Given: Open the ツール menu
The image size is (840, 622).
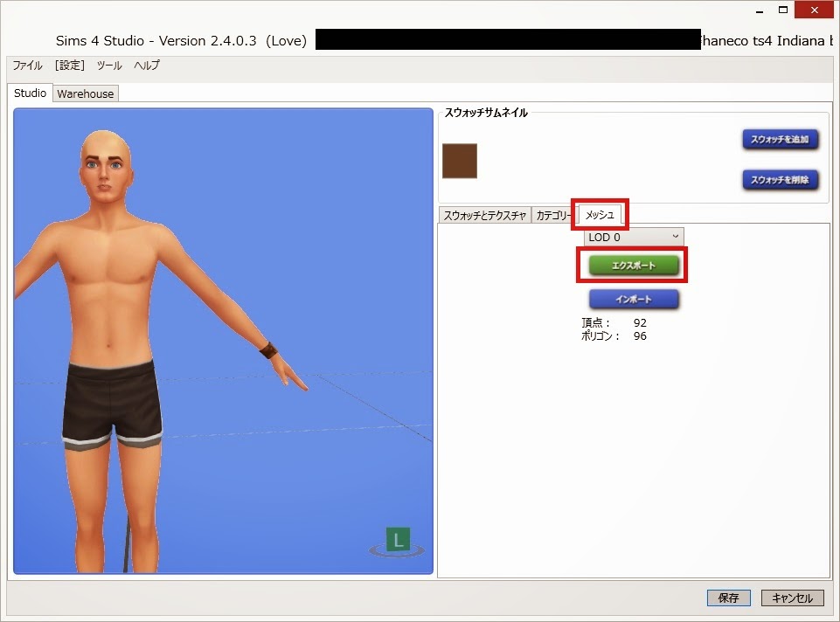Looking at the screenshot, I should tap(109, 66).
